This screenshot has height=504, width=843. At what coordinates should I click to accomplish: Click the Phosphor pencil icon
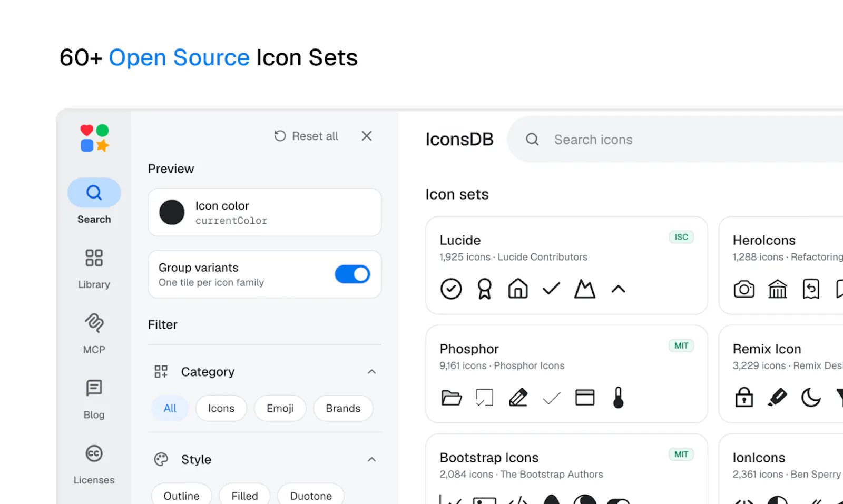518,398
